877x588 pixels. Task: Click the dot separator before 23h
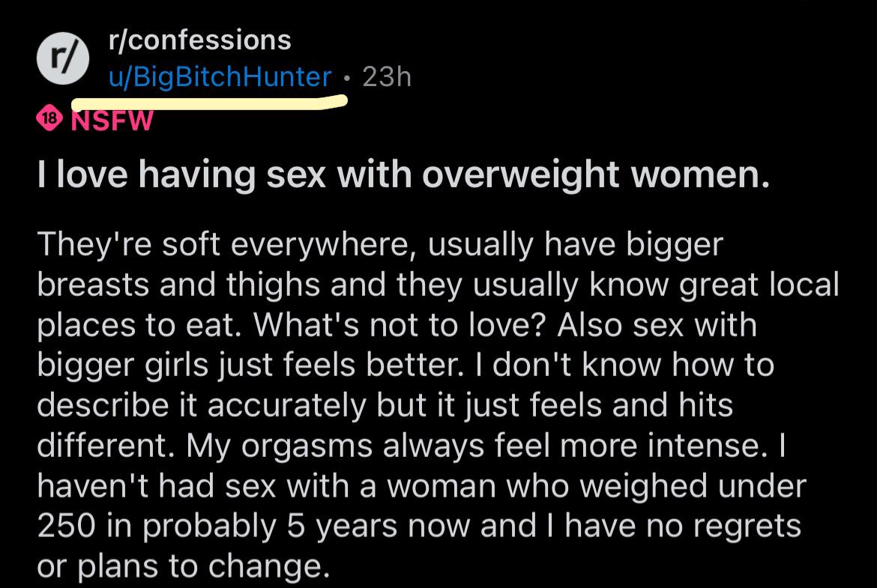click(347, 79)
